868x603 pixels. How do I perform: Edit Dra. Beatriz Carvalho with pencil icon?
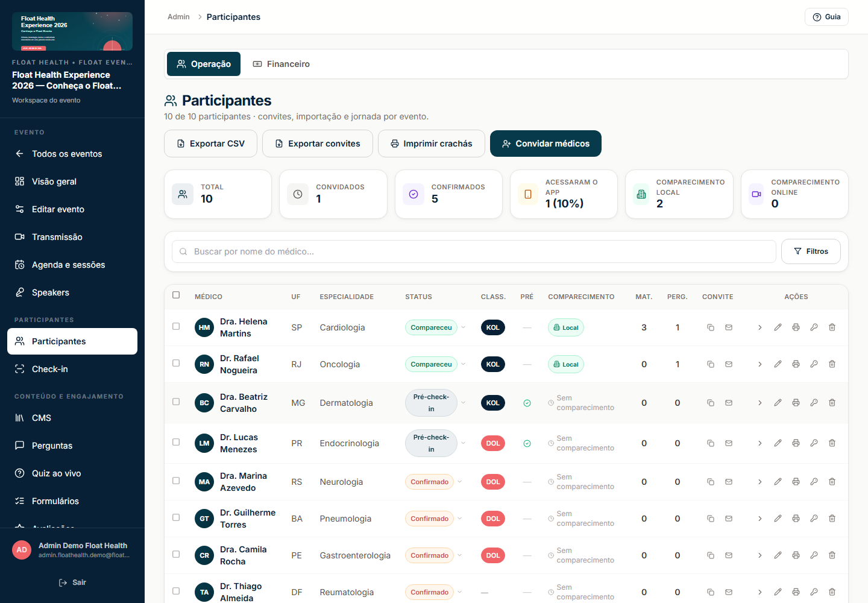[778, 403]
